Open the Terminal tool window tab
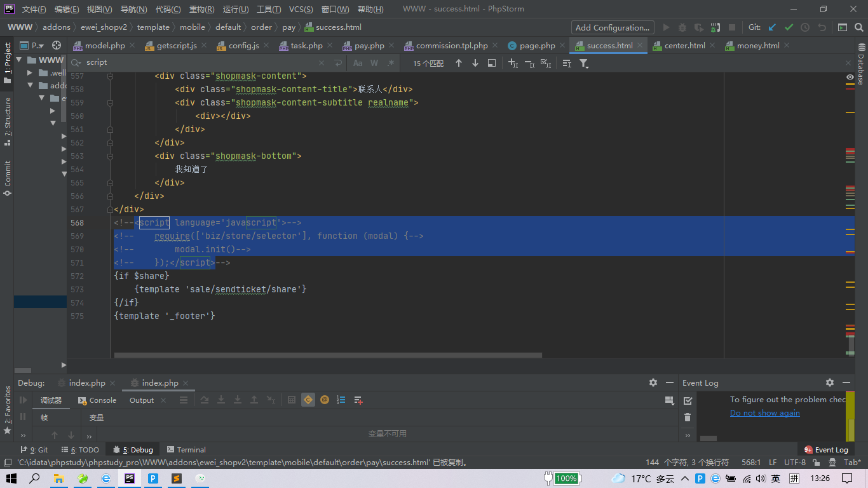868x488 pixels. pos(186,449)
